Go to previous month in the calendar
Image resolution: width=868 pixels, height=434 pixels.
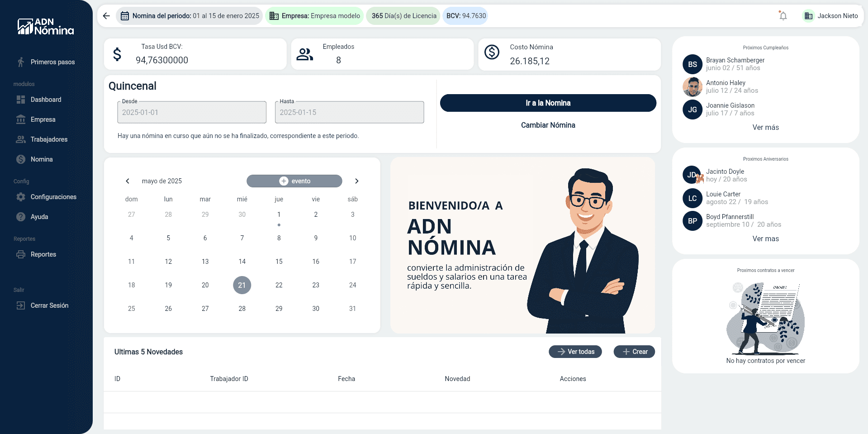(x=128, y=181)
